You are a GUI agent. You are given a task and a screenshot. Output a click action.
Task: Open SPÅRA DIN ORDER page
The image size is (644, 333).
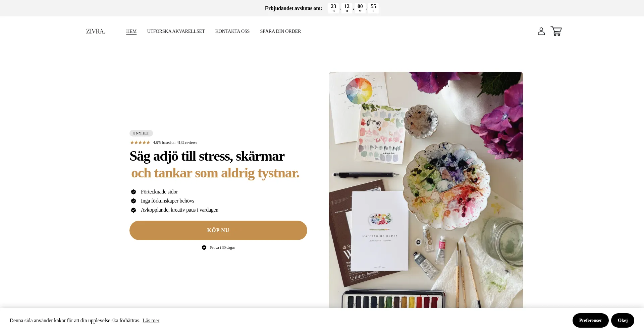tap(280, 31)
